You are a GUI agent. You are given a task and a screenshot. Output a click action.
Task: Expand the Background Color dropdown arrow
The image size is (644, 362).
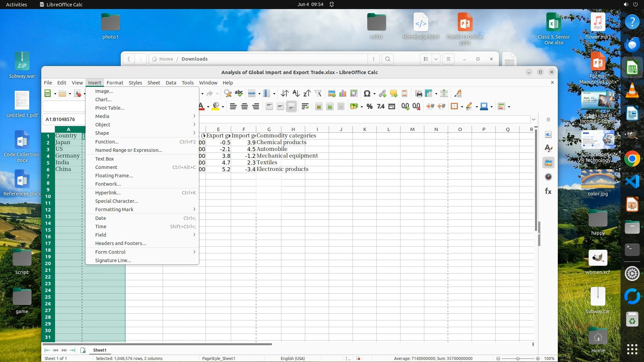[223, 107]
